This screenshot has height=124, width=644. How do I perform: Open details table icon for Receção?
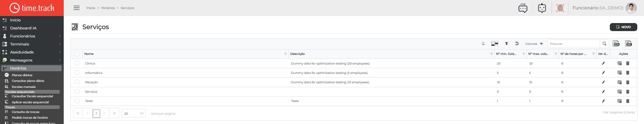[x=620, y=82]
